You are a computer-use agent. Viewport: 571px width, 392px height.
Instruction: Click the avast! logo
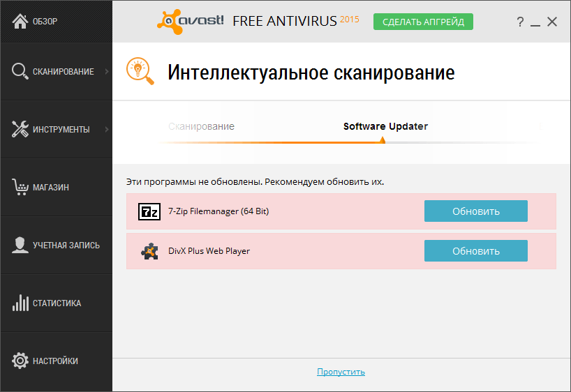pyautogui.click(x=190, y=22)
